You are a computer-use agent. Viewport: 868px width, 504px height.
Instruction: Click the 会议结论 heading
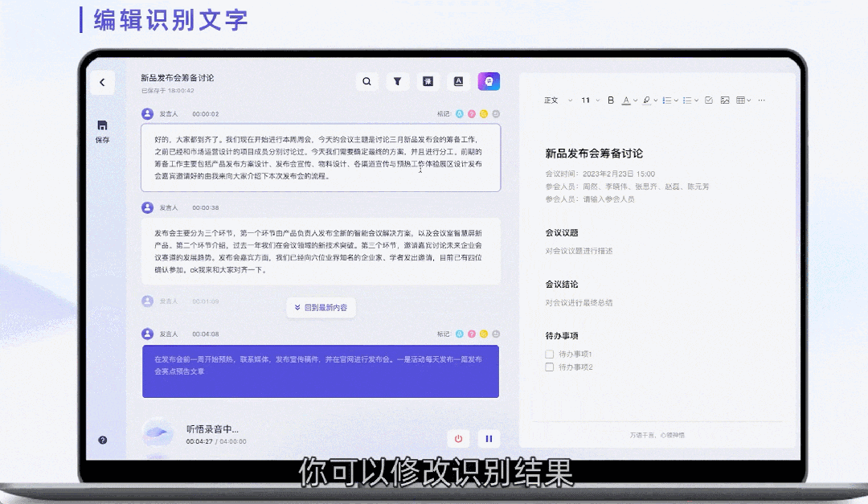pos(561,284)
